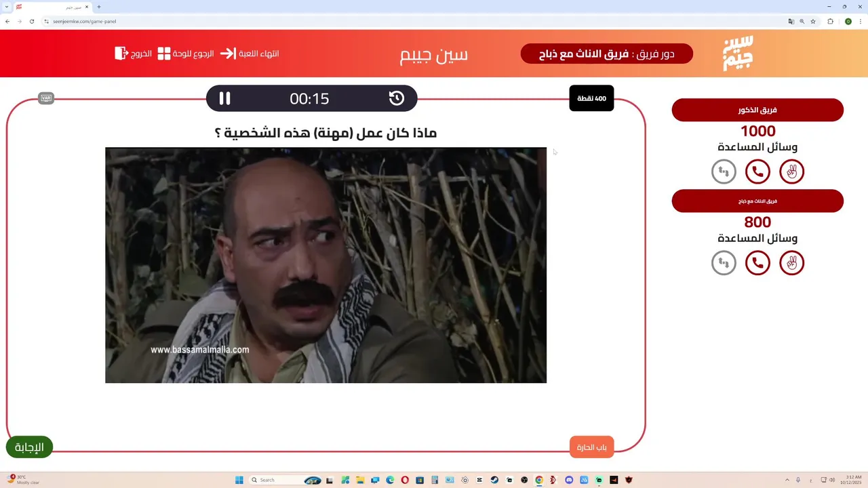This screenshot has height=488, width=868.
Task: Click the سين جيم site logo
Action: pyautogui.click(x=738, y=53)
